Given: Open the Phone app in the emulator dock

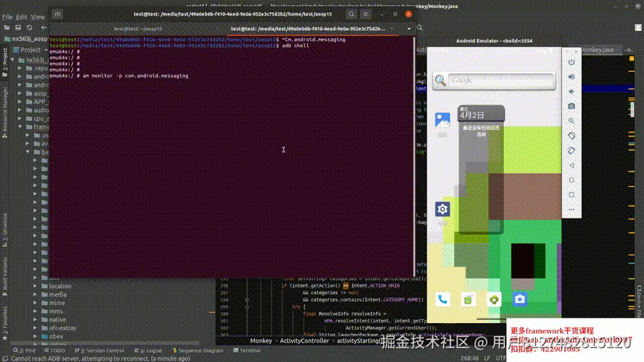Looking at the screenshot, I should (442, 300).
